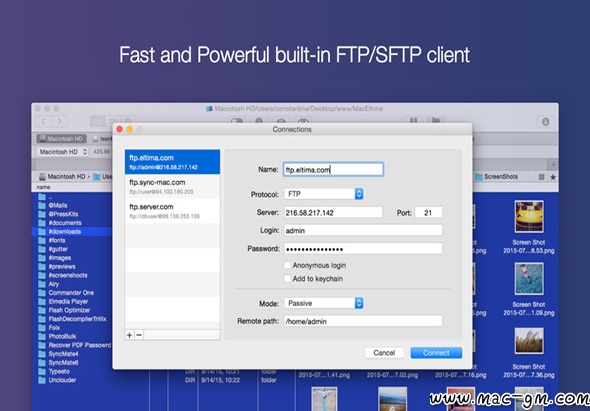Click the Cancel button

(384, 353)
